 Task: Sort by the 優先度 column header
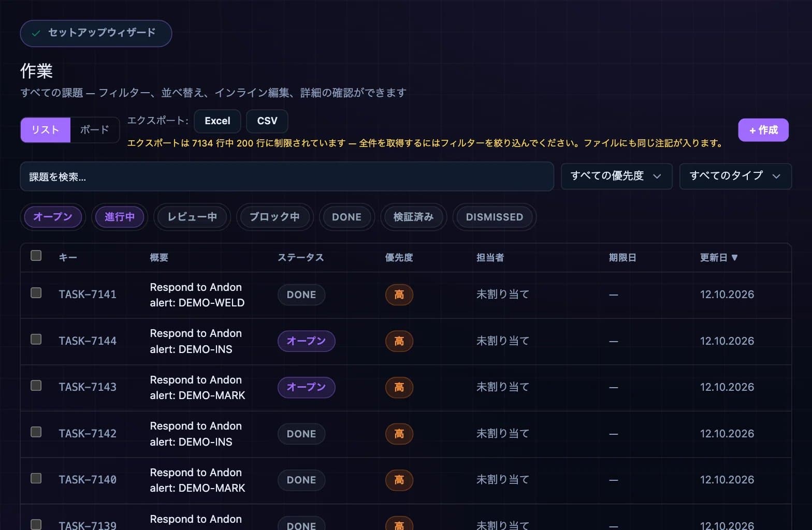(x=399, y=258)
